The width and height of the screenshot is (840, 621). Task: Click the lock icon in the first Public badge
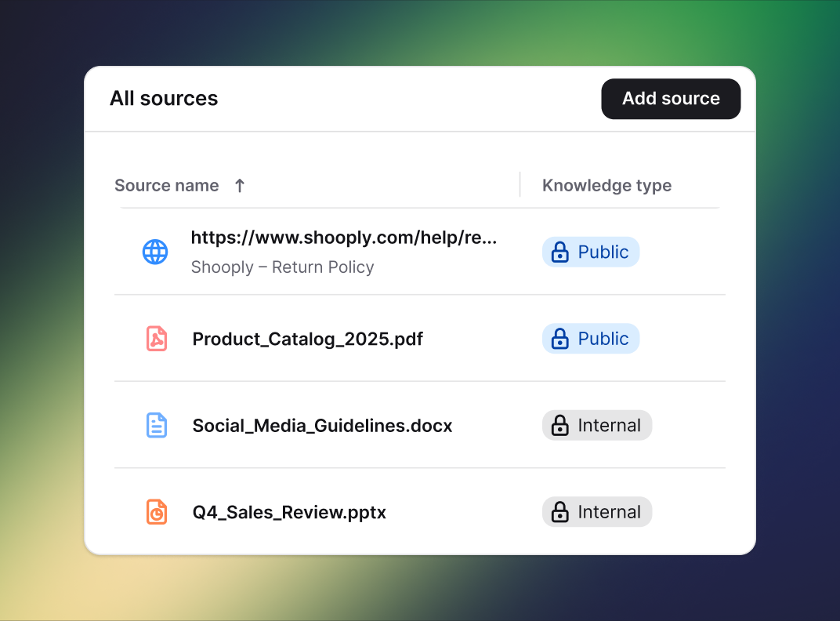[x=559, y=252]
